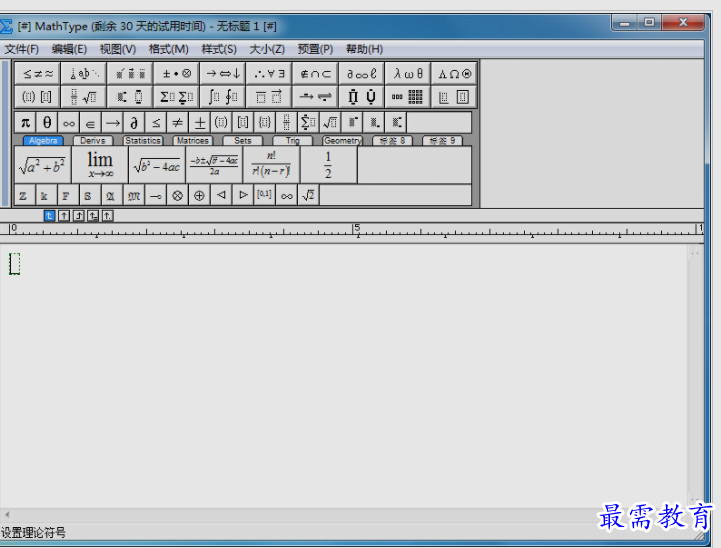The width and height of the screenshot is (721, 548).
Task: Insert fraction template from small bar
Action: click(286, 123)
